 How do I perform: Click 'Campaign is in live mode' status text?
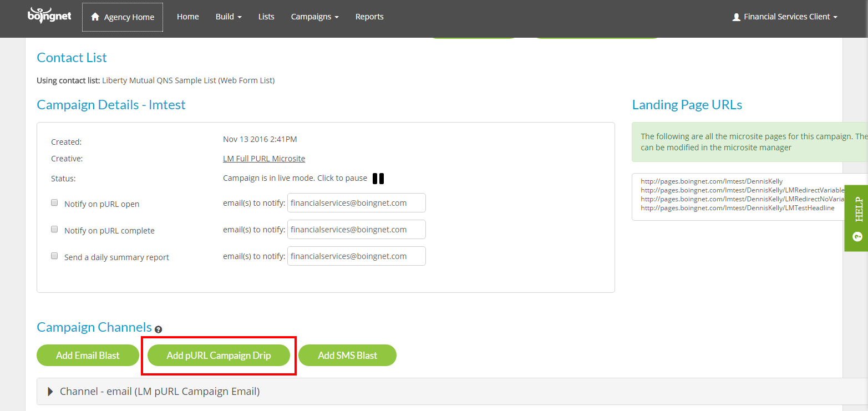tap(295, 178)
